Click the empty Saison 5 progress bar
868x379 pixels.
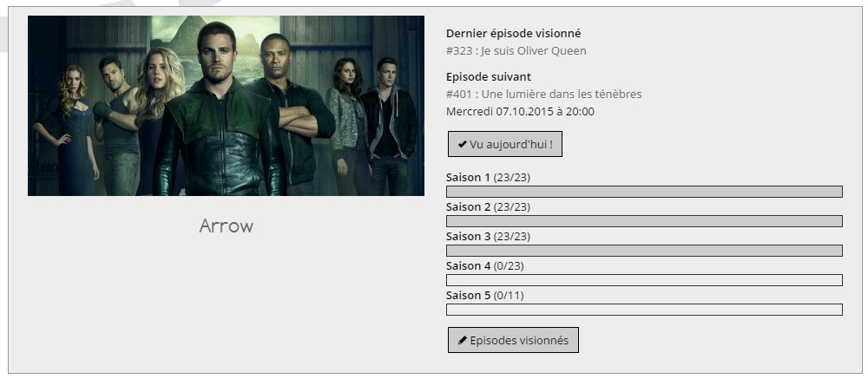tap(644, 310)
